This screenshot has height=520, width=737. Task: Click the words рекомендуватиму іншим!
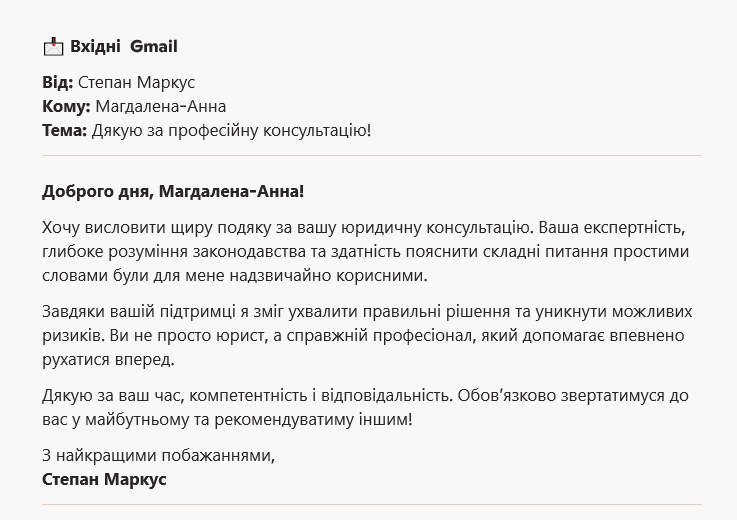tap(313, 419)
